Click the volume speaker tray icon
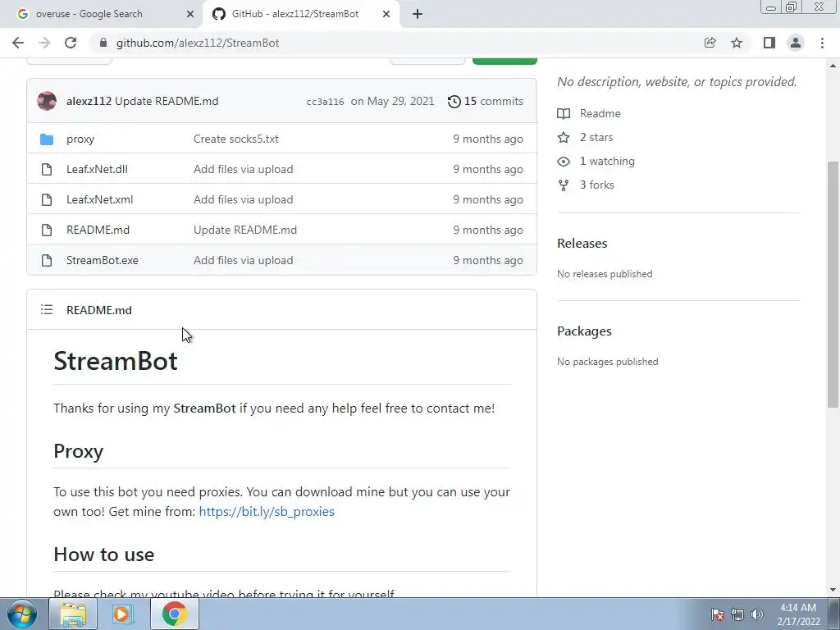Image resolution: width=840 pixels, height=630 pixels. coord(757,614)
